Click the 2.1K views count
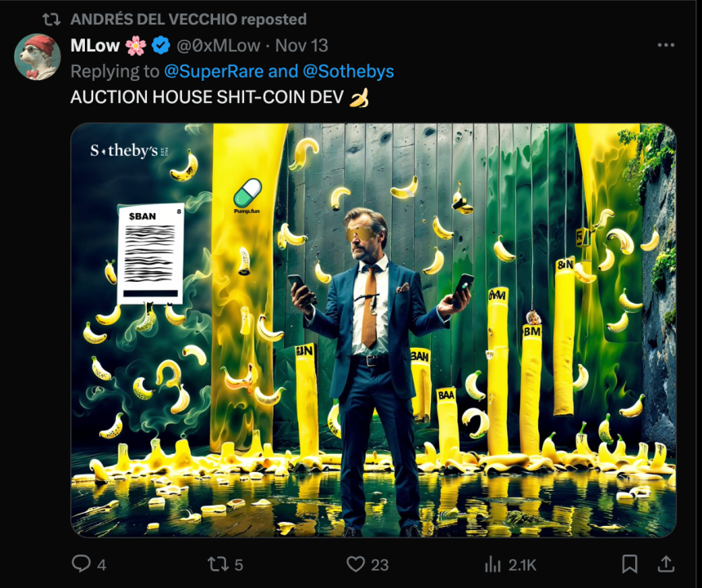This screenshot has width=702, height=588. pos(521,565)
